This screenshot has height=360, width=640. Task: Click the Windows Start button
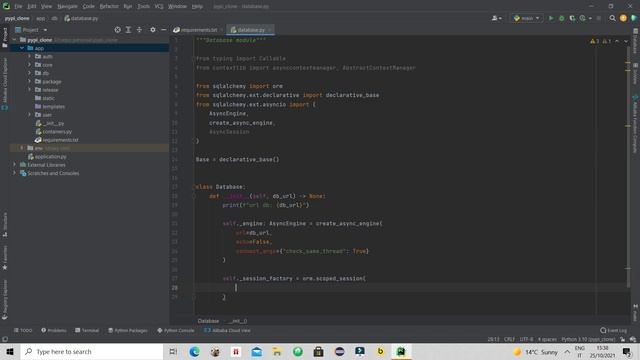[10, 351]
